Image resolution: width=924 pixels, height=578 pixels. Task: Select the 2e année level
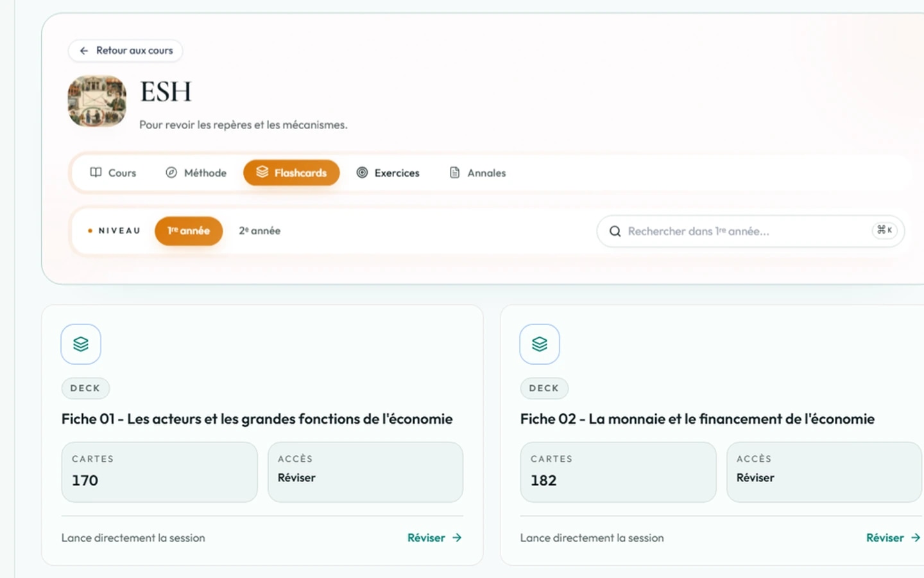[260, 231]
